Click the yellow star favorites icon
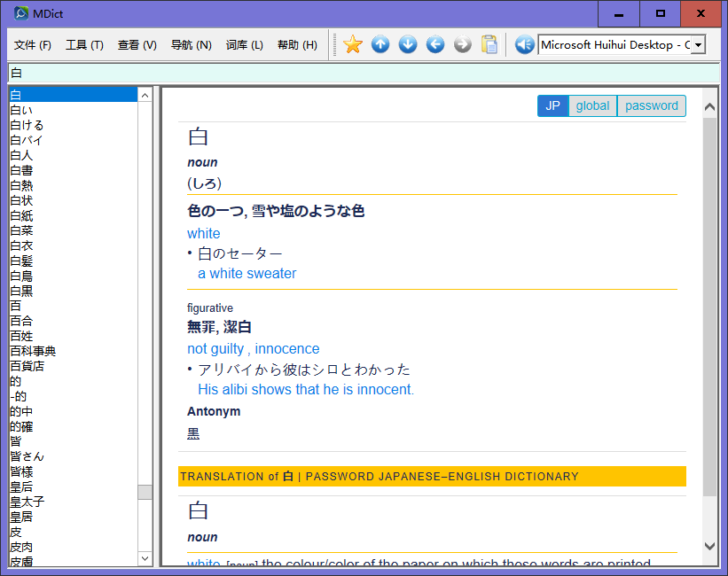The width and height of the screenshot is (728, 576). [353, 44]
